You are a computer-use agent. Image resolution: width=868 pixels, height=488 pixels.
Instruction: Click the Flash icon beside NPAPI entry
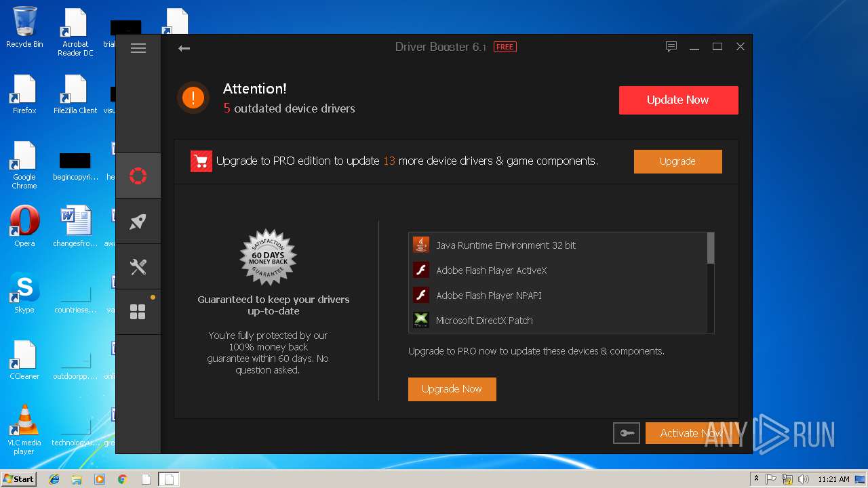point(421,295)
